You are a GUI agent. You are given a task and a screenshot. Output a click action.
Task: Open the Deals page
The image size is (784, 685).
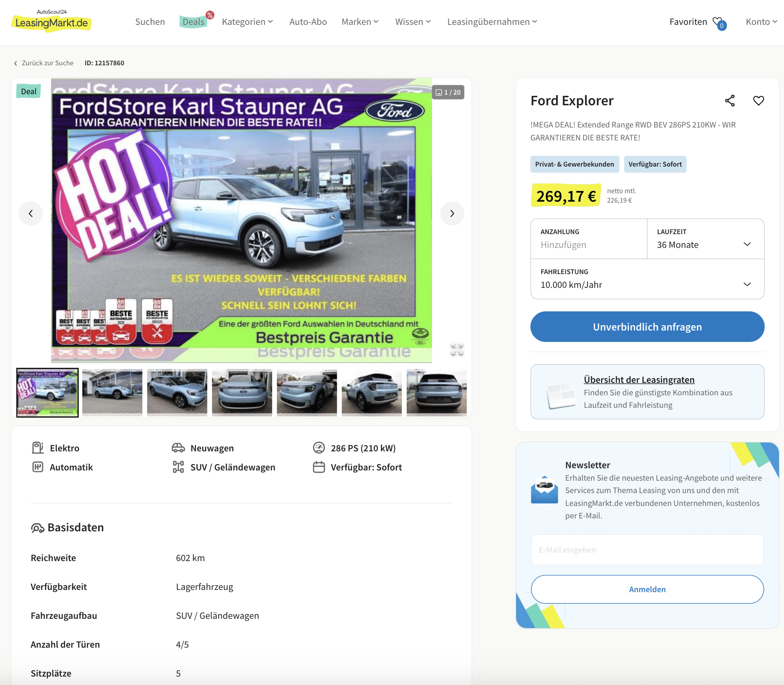point(193,22)
